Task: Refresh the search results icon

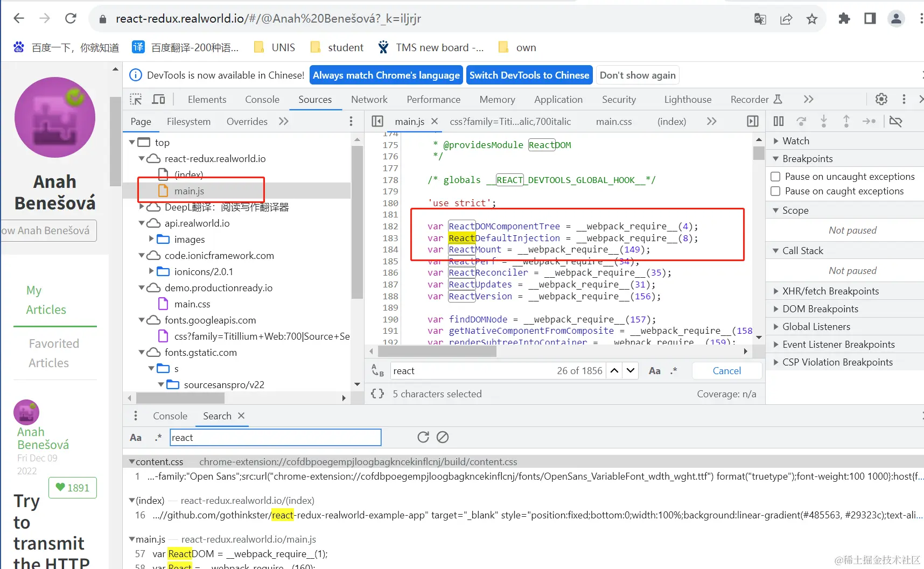Action: point(423,437)
